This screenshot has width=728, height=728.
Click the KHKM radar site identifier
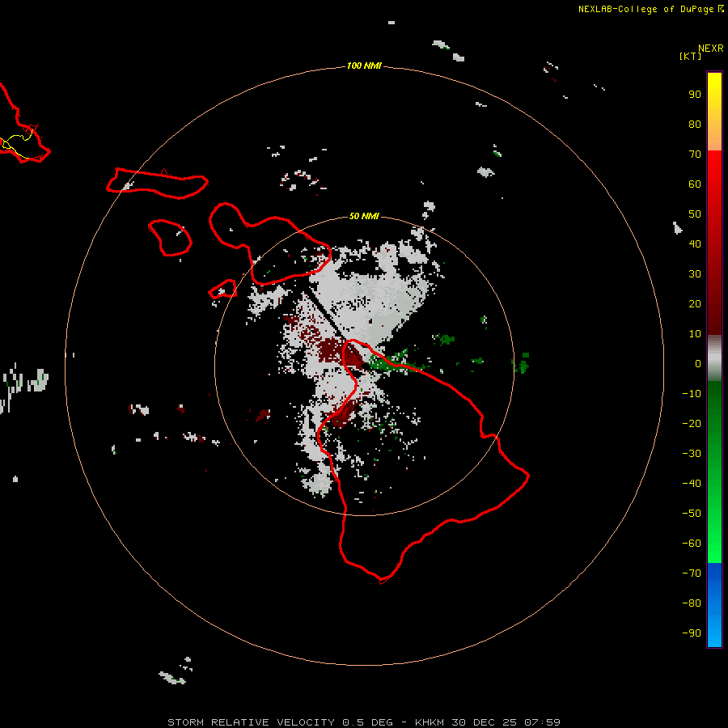point(430,722)
